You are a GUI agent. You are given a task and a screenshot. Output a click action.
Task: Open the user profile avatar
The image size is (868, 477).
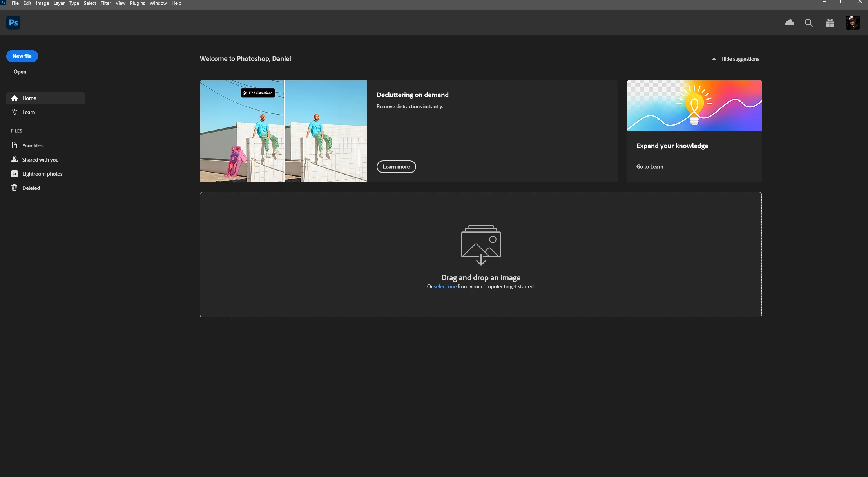pos(853,23)
